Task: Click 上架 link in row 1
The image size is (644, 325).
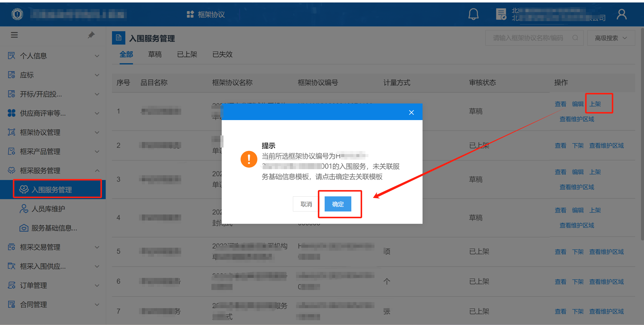Action: (595, 104)
